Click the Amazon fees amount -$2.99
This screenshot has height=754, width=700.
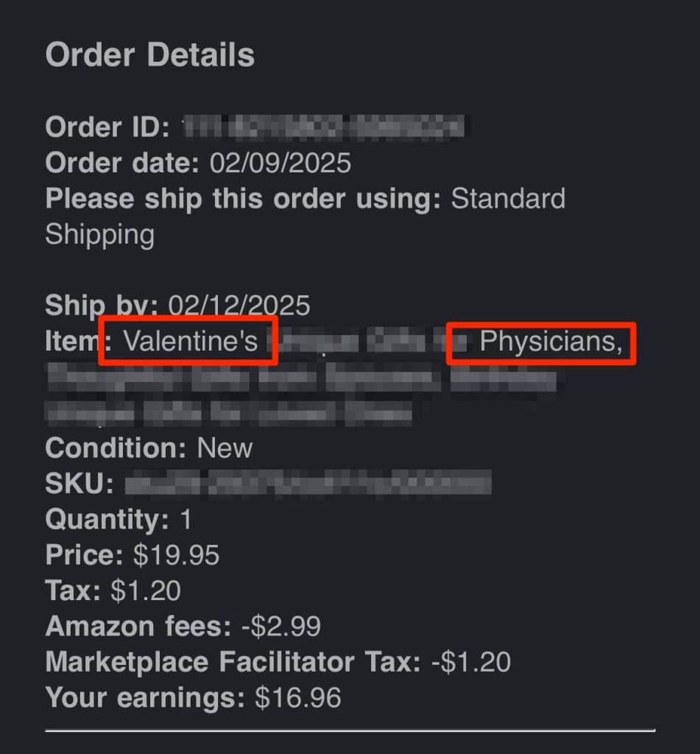click(x=280, y=626)
